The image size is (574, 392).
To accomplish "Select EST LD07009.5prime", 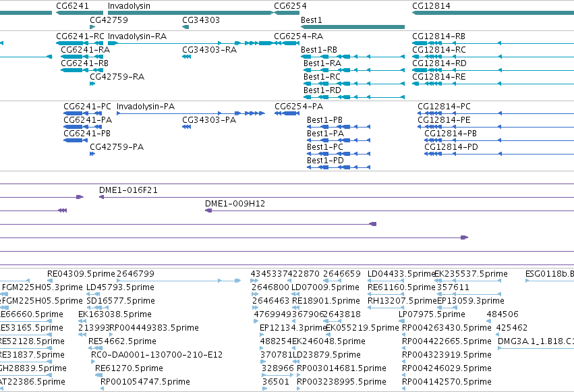I will point(325,287).
